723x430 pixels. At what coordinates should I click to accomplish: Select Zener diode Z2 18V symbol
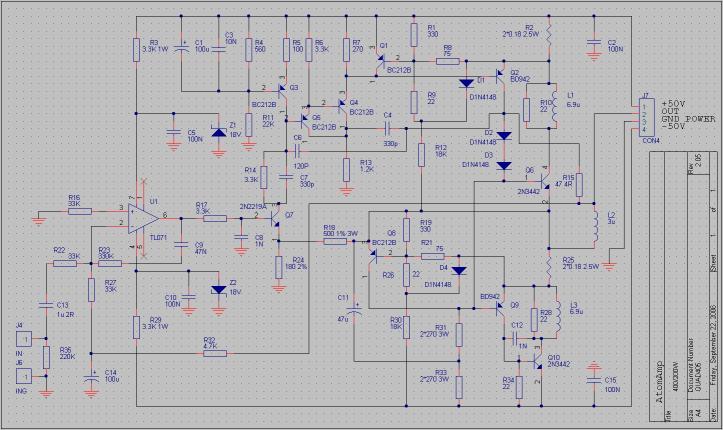pyautogui.click(x=219, y=290)
